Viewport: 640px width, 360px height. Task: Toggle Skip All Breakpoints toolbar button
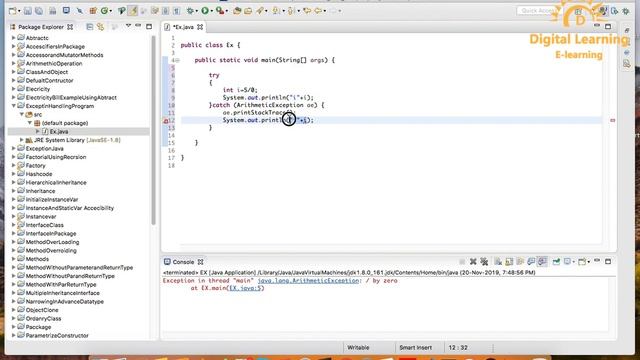point(80,11)
